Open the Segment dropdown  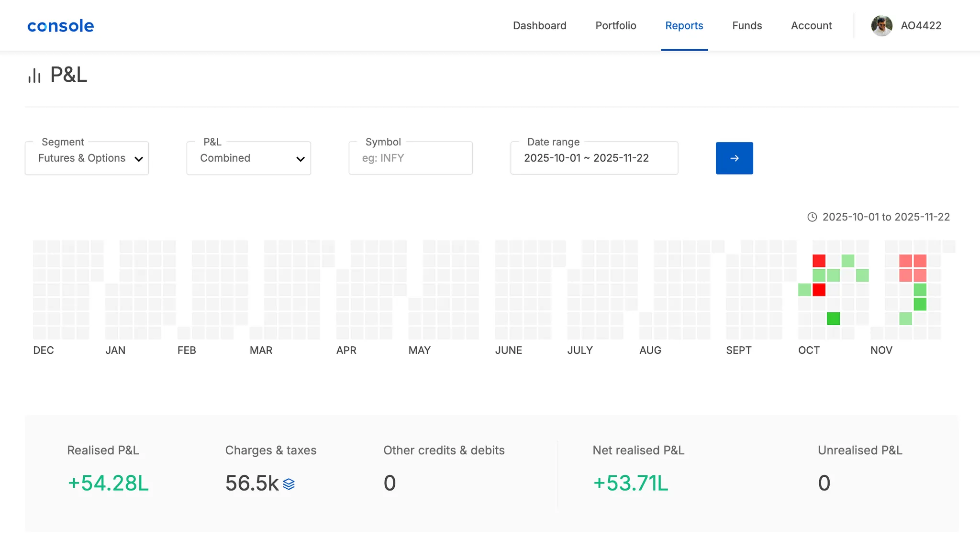click(87, 158)
